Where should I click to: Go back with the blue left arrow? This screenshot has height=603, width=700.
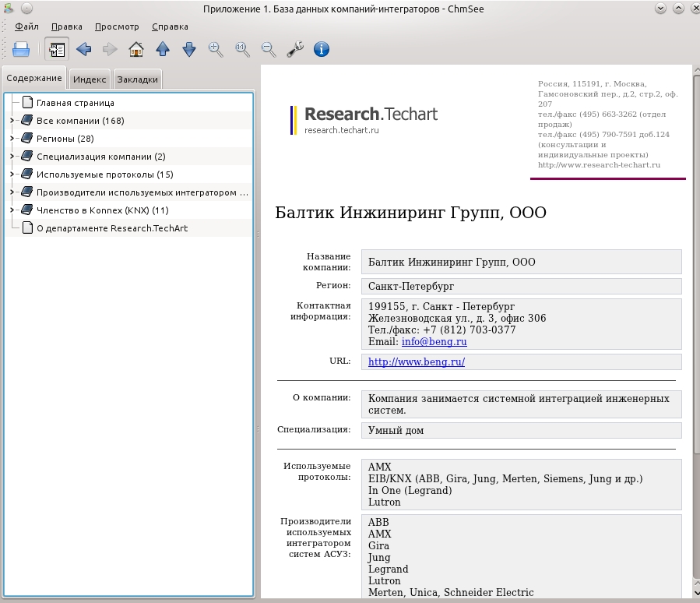(x=83, y=49)
